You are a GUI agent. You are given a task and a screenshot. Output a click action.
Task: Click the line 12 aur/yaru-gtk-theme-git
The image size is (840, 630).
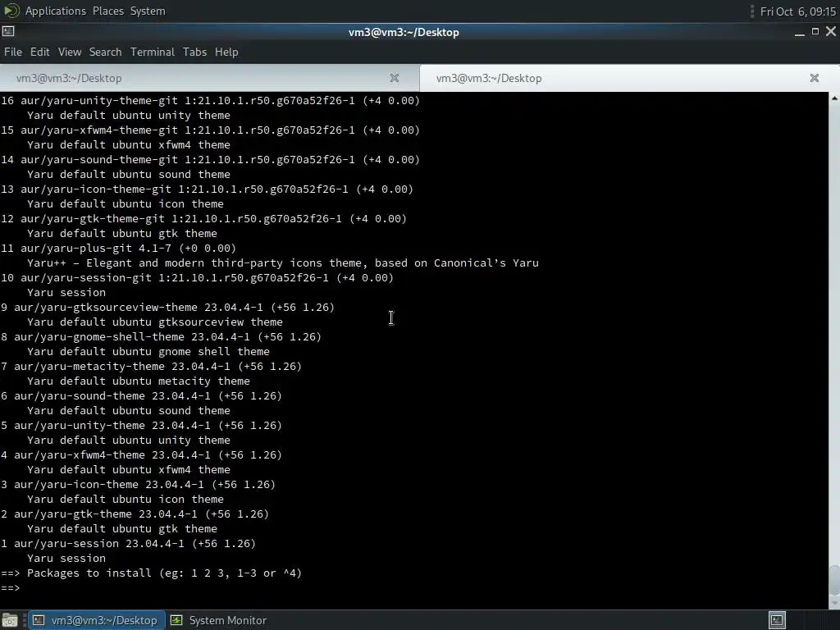pyautogui.click(x=203, y=218)
